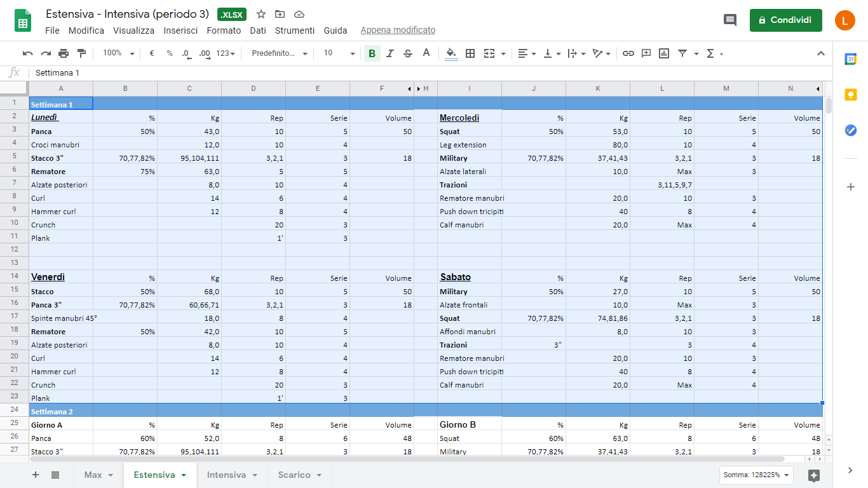This screenshot has height=488, width=868.
Task: Open the zoom 100% dropdown
Action: (118, 53)
